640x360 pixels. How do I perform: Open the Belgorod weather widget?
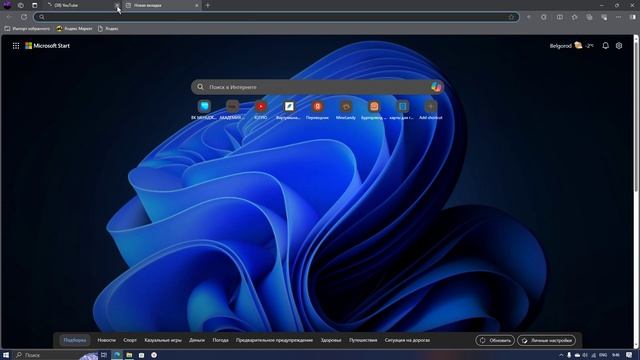571,46
